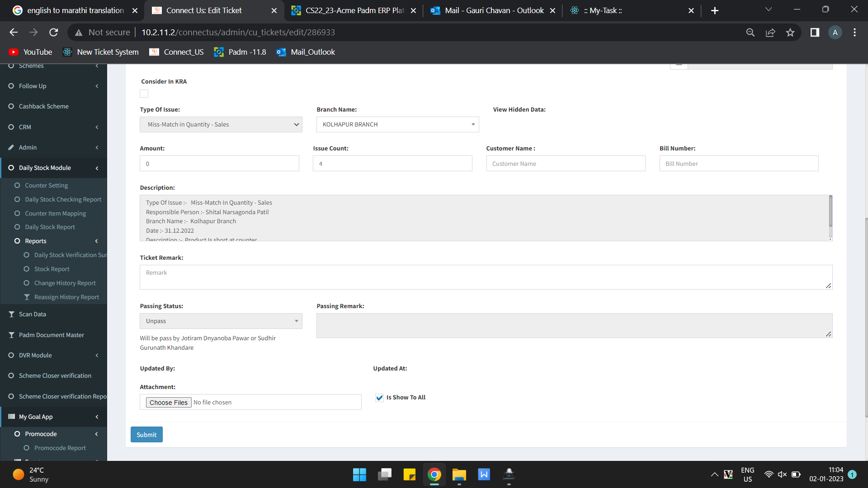The width and height of the screenshot is (868, 488).
Task: Click the Ticket Remark textarea
Action: (x=486, y=277)
